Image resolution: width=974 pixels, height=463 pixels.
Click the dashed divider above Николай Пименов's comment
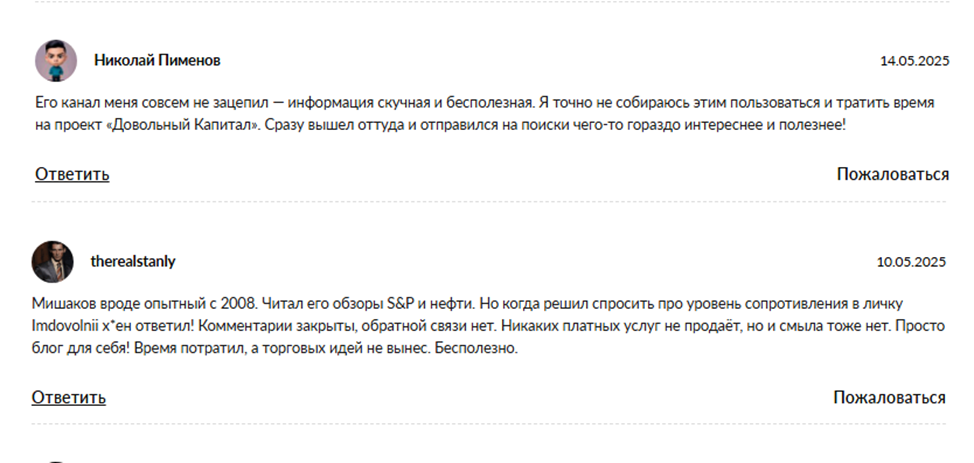492,2
